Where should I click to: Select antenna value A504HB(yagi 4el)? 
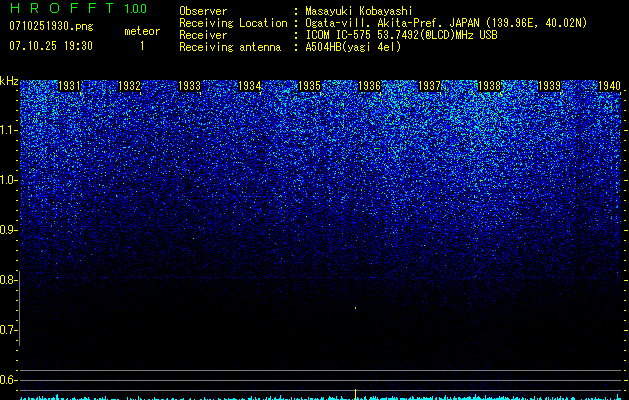[x=353, y=47]
